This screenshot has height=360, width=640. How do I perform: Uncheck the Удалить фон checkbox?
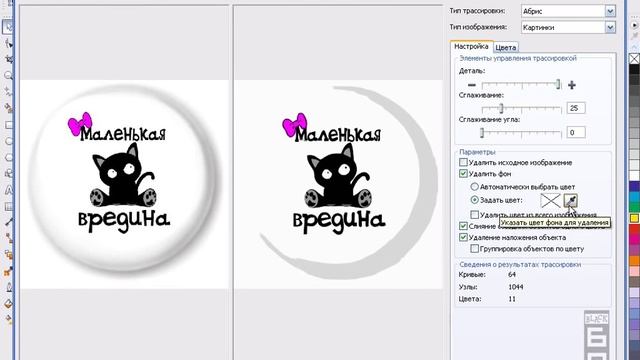pos(463,174)
